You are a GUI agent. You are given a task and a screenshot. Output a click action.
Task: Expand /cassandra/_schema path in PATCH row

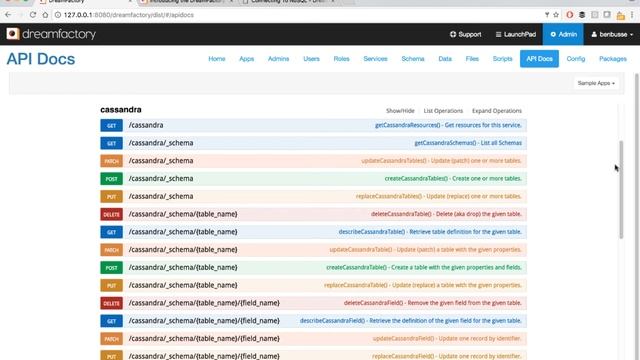coord(161,160)
